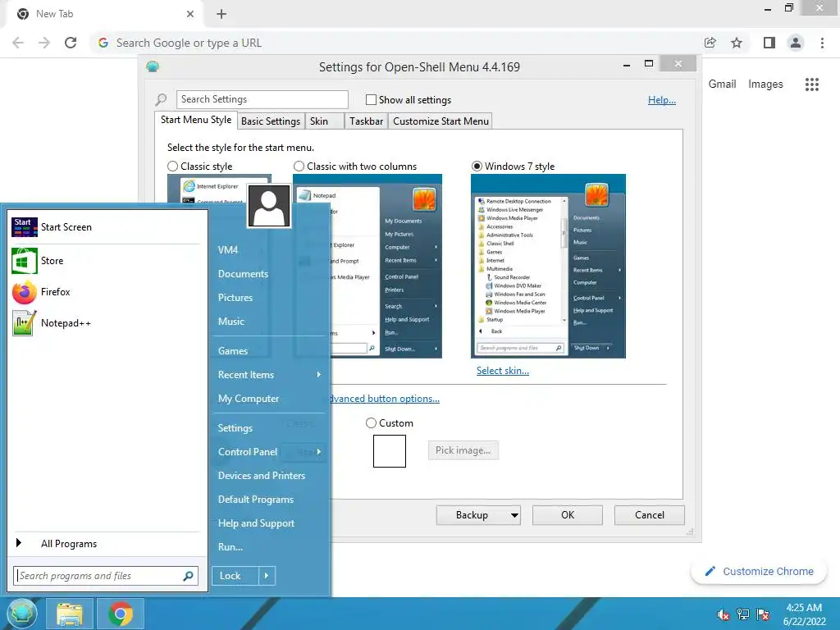
Task: Click the Open-Shell start button on taskbar
Action: pos(21,614)
